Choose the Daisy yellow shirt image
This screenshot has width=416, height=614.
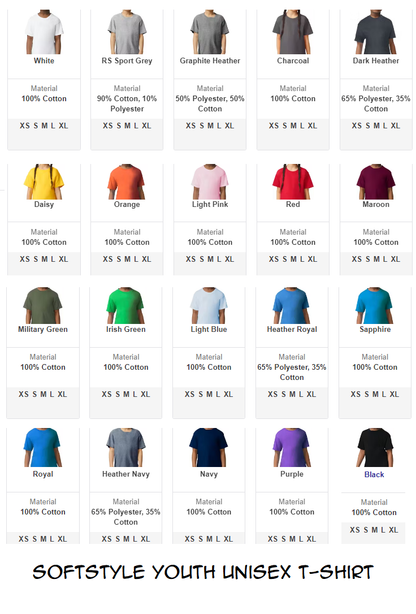[44, 182]
